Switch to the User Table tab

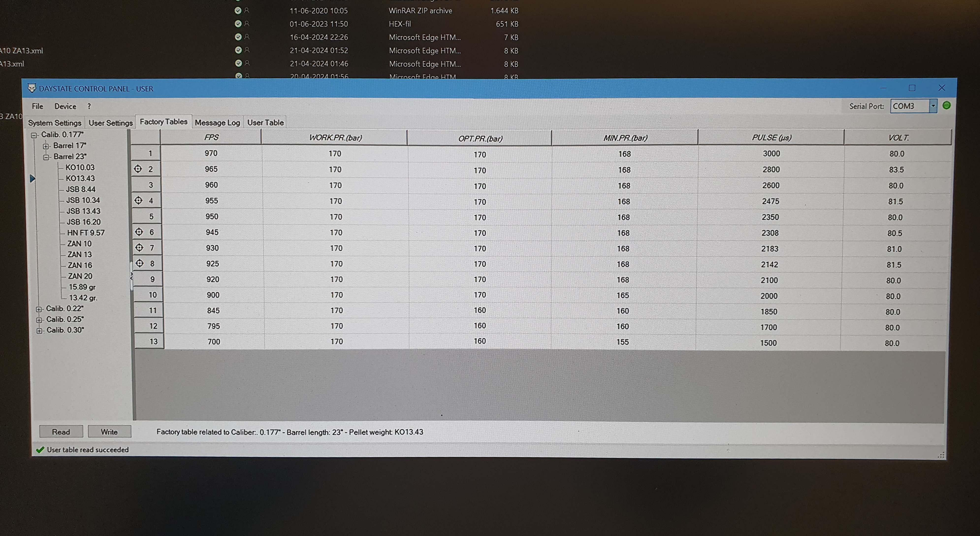click(x=266, y=123)
